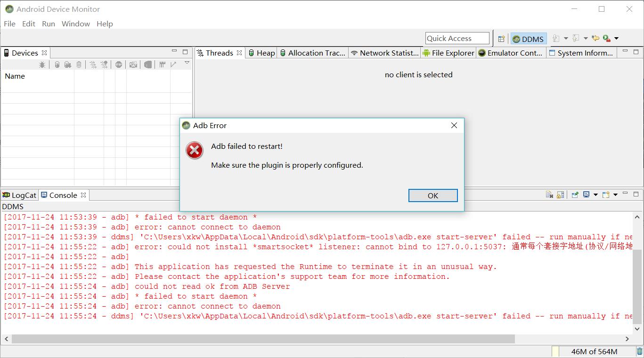Screen dimensions: 644x358
Task: Click the Open Console icon
Action: (606, 195)
